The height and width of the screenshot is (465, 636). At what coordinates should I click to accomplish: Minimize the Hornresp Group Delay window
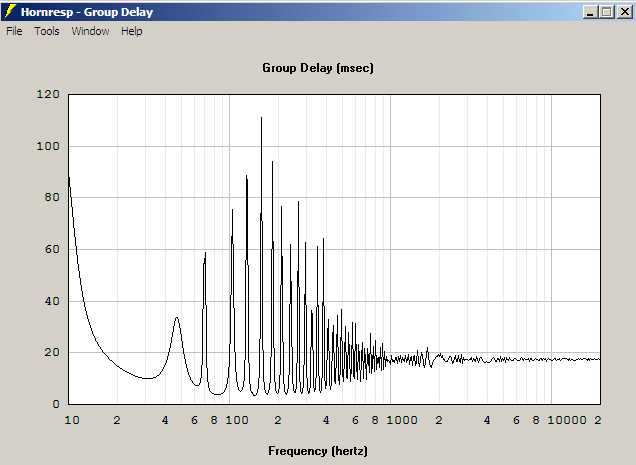(590, 12)
